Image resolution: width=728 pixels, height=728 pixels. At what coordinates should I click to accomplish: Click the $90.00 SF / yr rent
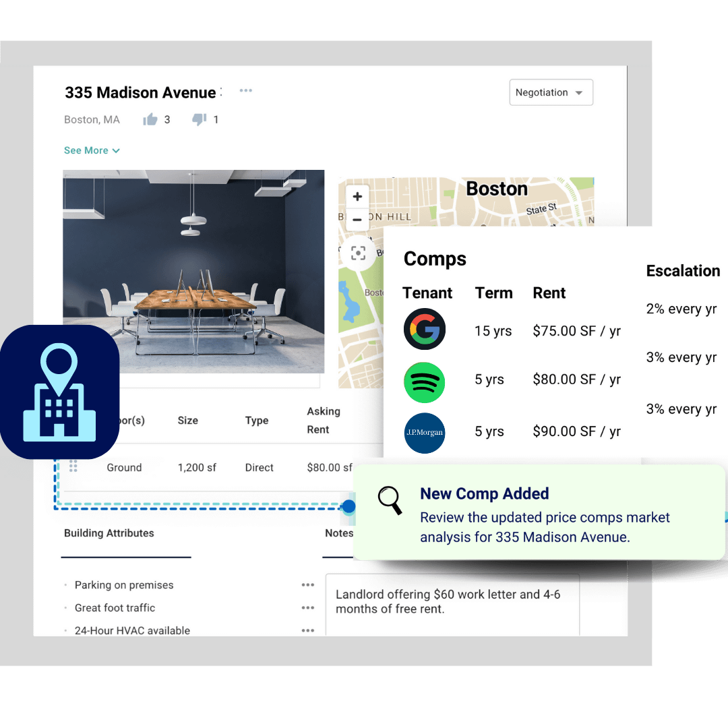coord(576,431)
